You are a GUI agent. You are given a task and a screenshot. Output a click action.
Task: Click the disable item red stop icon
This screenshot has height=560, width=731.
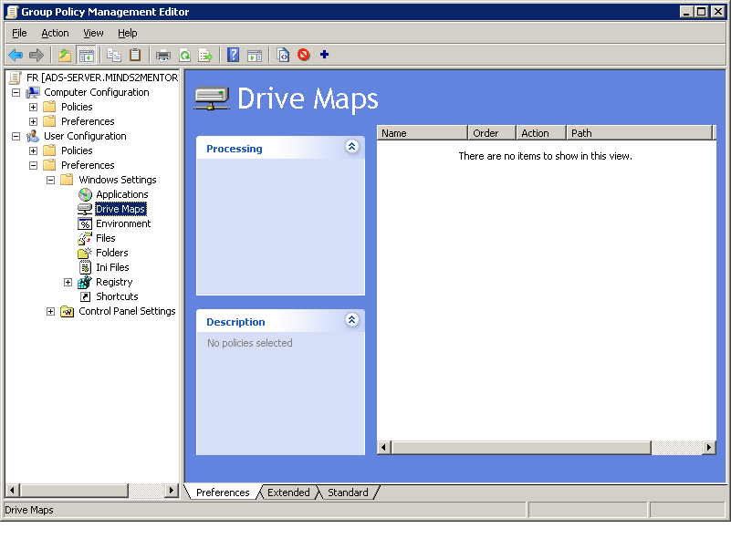304,55
